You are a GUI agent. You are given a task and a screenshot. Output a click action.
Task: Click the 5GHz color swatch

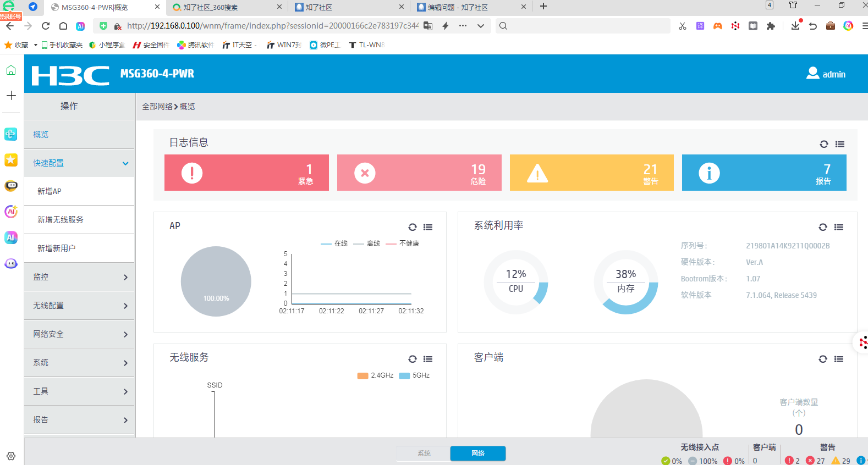[x=404, y=376]
